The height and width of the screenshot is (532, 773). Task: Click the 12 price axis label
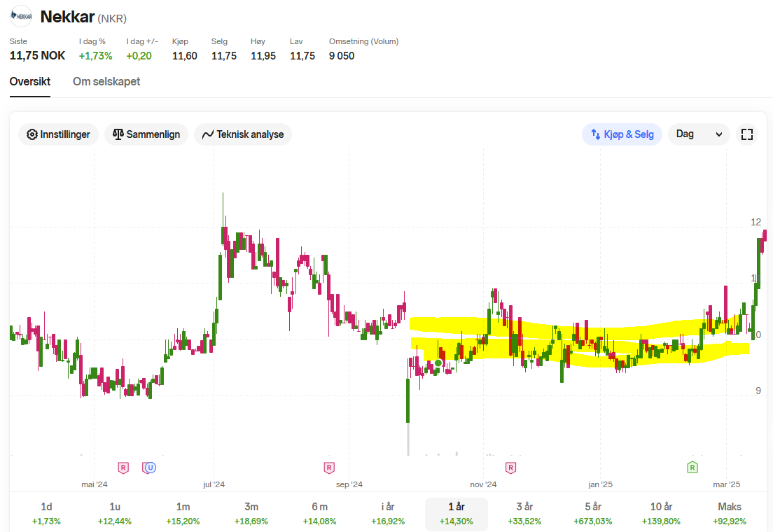click(755, 222)
